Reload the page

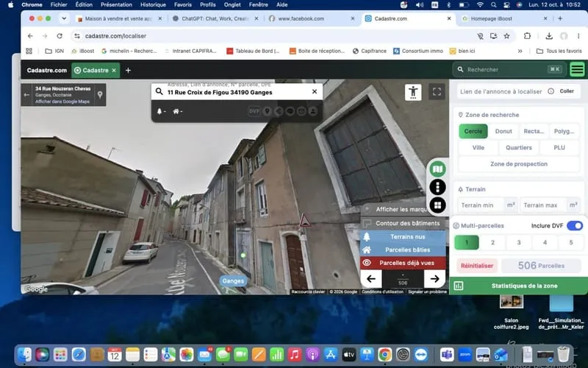(60, 36)
